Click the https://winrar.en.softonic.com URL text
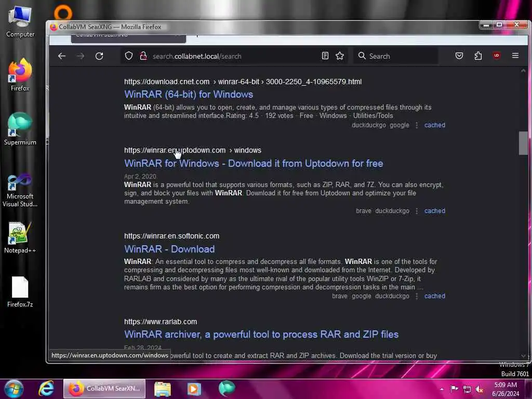 (171, 236)
